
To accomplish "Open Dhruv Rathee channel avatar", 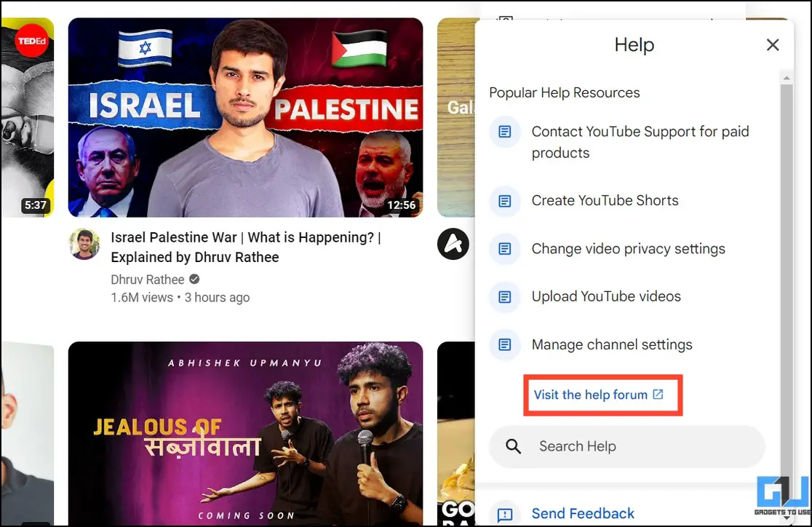I will click(x=84, y=244).
